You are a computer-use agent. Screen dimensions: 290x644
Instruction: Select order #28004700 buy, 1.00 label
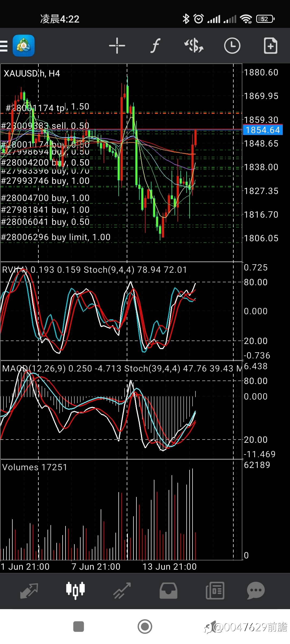click(x=45, y=198)
